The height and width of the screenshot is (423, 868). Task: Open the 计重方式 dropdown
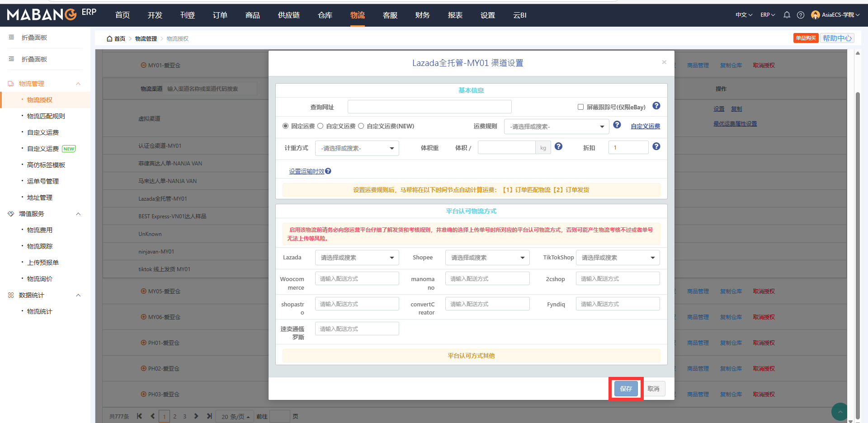click(x=357, y=148)
